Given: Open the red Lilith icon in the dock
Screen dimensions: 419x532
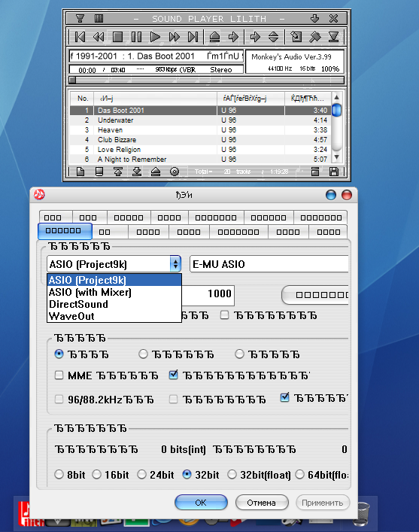Looking at the screenshot, I should pos(31,513).
